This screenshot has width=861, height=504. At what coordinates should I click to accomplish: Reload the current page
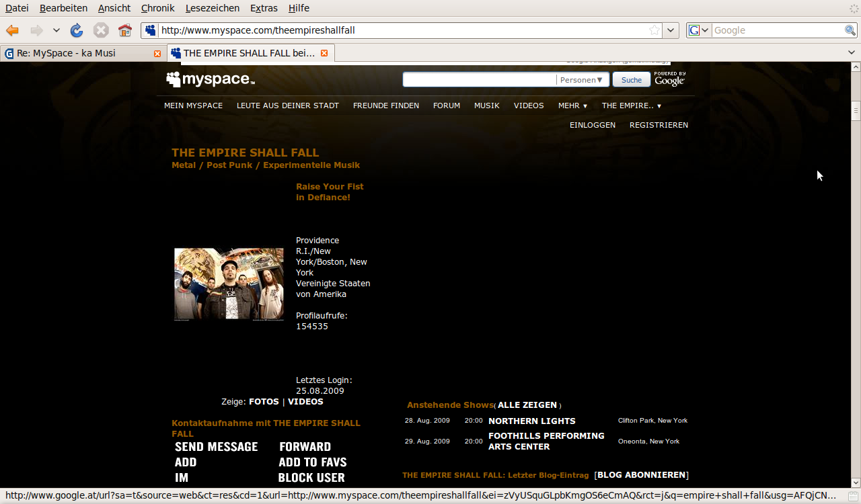point(77,30)
